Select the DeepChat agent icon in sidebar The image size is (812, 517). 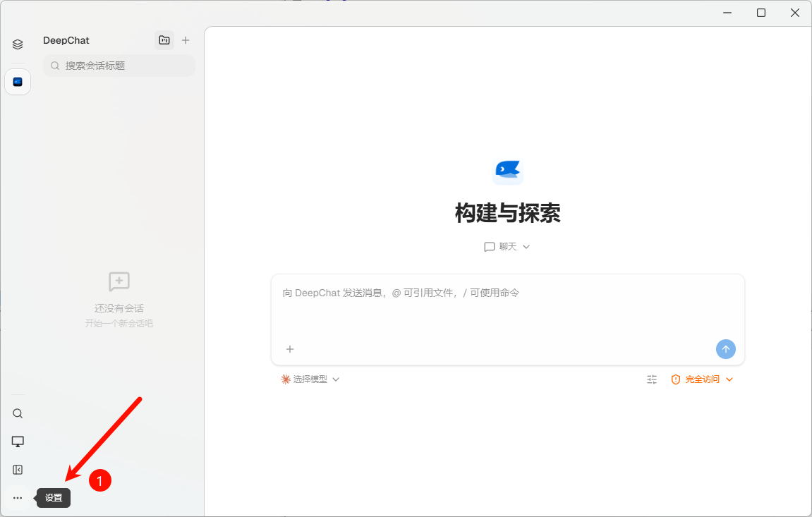[x=18, y=82]
